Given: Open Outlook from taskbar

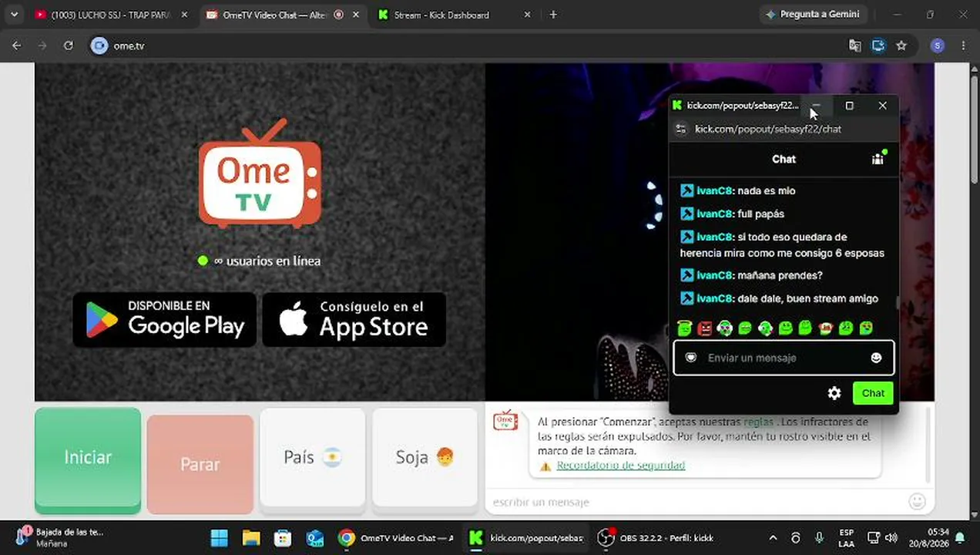Looking at the screenshot, I should pos(314,538).
